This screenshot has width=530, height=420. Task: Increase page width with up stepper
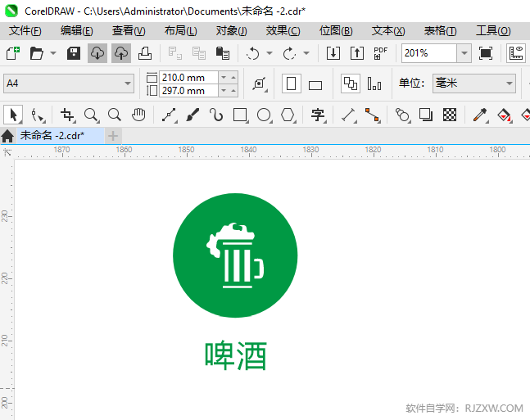coord(233,78)
